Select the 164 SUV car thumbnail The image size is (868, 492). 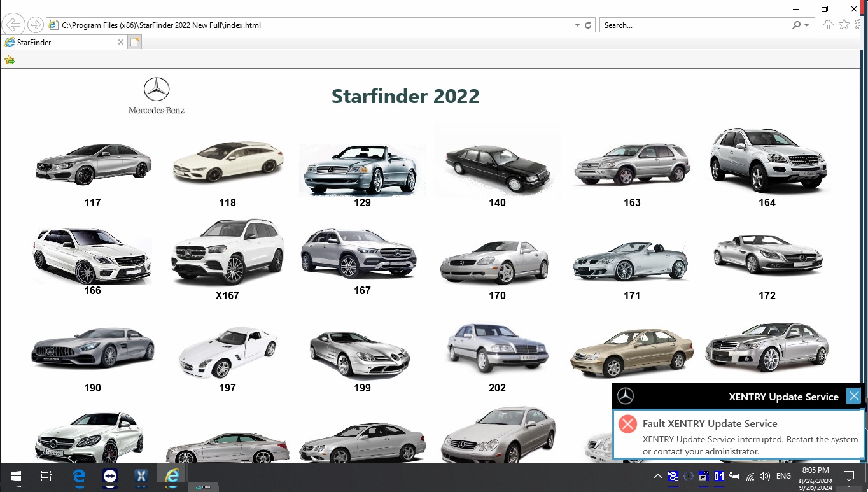[767, 160]
